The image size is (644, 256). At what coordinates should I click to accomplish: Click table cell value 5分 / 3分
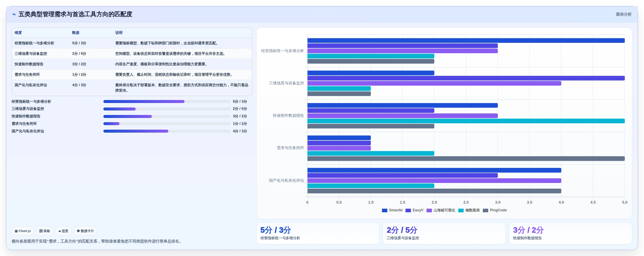[x=79, y=43]
